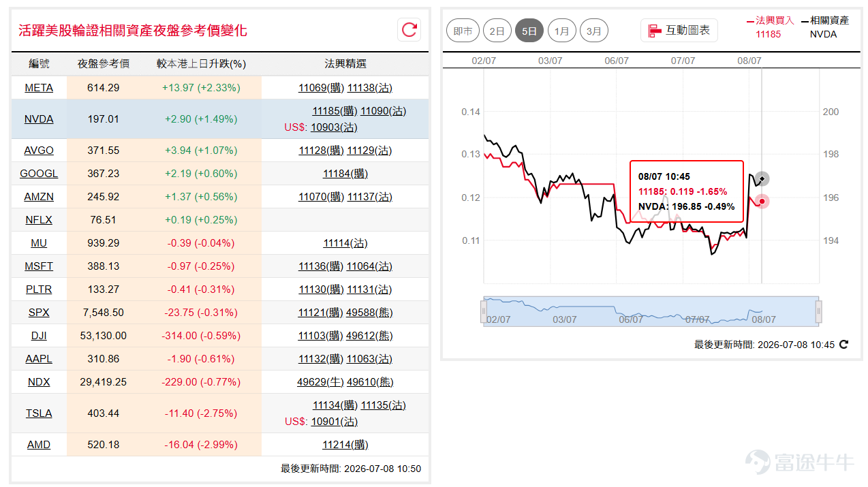Open MSFT call warrant 11136
The image size is (868, 487).
321,266
